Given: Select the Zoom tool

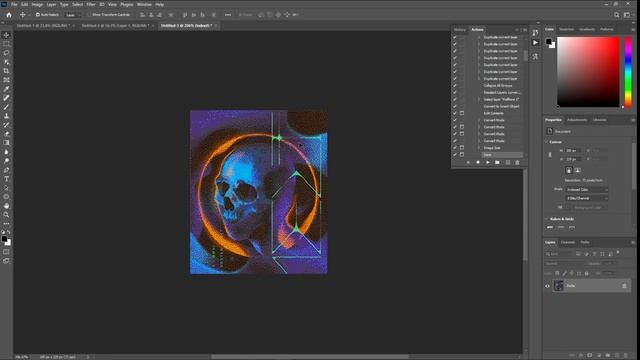Looking at the screenshot, I should click(6, 215).
